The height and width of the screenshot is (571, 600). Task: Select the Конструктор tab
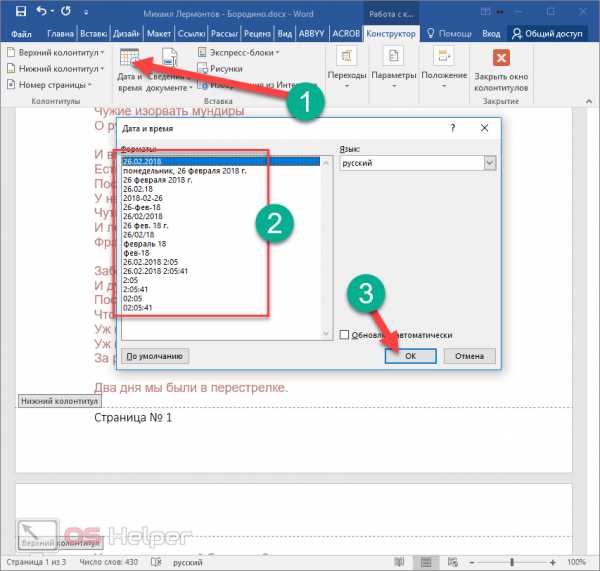391,34
